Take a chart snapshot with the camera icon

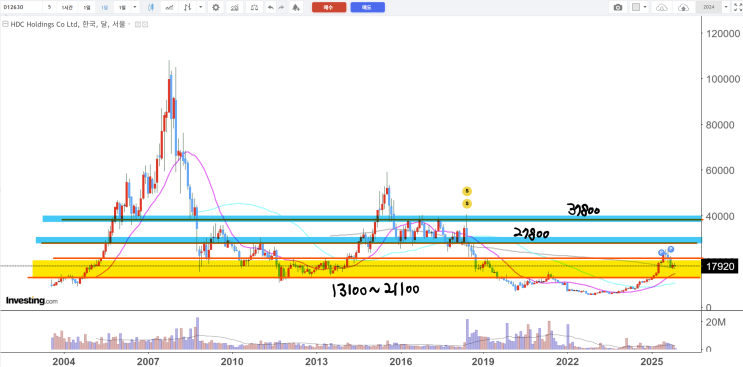pos(618,7)
